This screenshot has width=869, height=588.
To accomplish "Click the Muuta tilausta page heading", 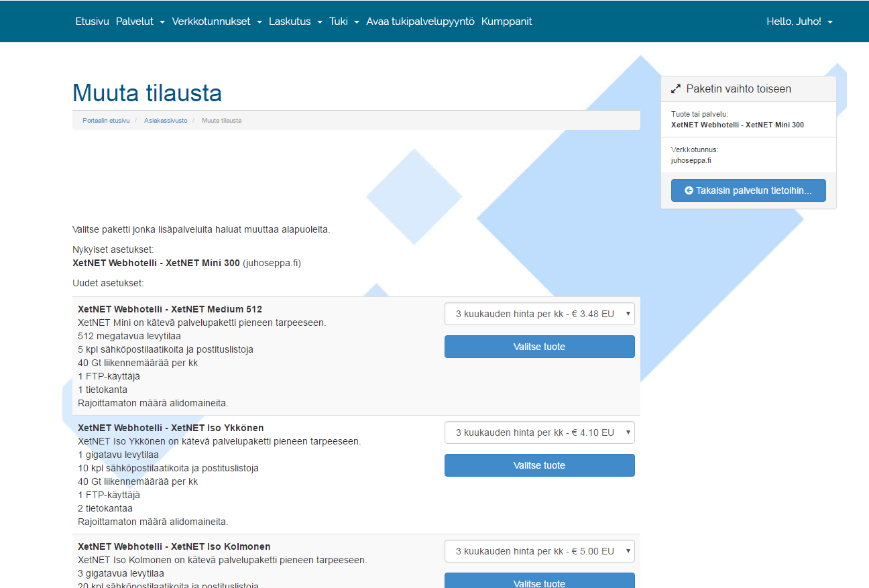I will pos(147,93).
